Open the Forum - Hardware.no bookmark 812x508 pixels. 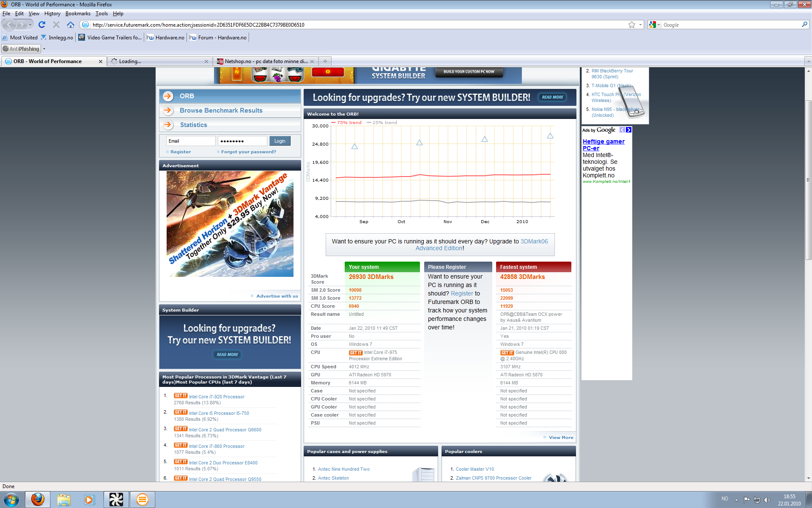pos(218,38)
